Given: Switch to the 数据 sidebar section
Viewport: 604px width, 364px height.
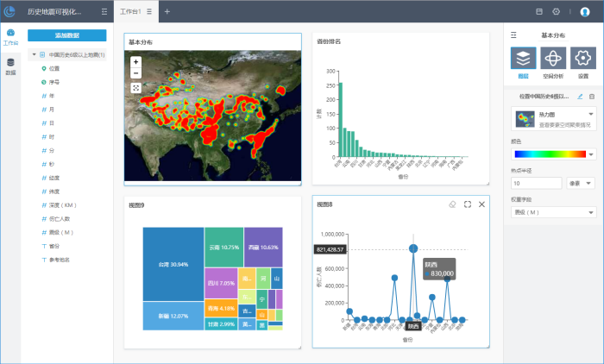Looking at the screenshot, I should (10, 67).
